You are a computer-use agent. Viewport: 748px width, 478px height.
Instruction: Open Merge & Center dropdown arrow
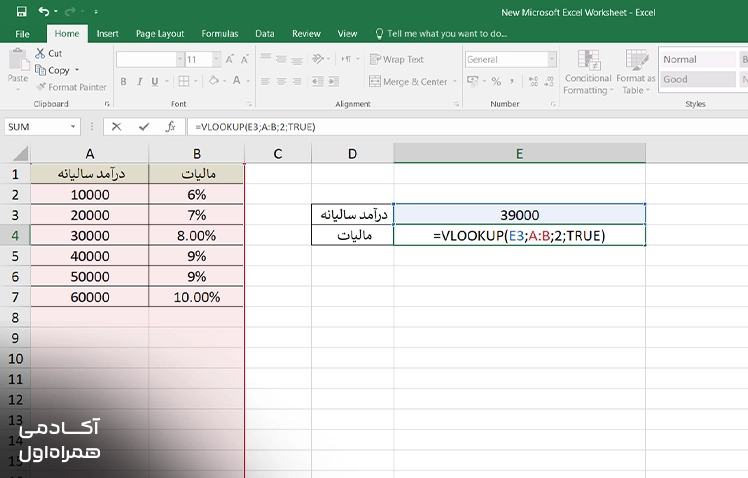tap(455, 82)
